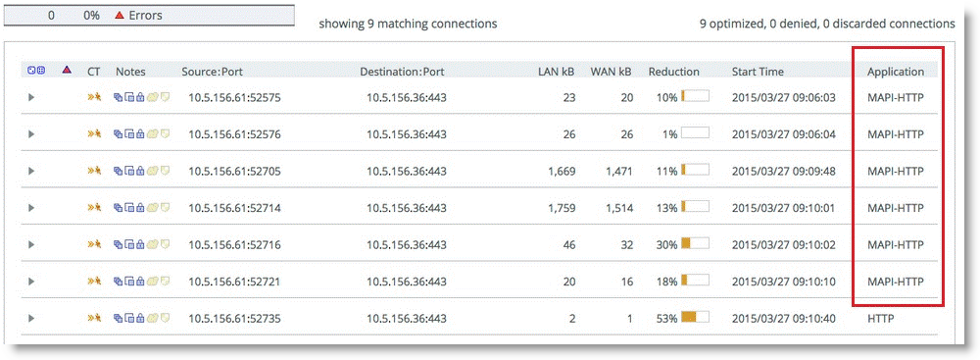Click the Errors filter label
This screenshot has height=360, width=980.
point(145,16)
